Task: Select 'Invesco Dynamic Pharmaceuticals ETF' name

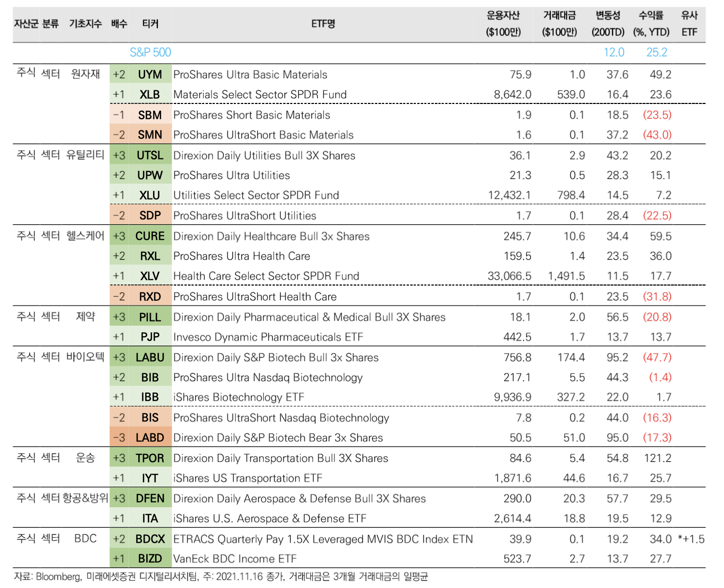Action: coord(268,337)
